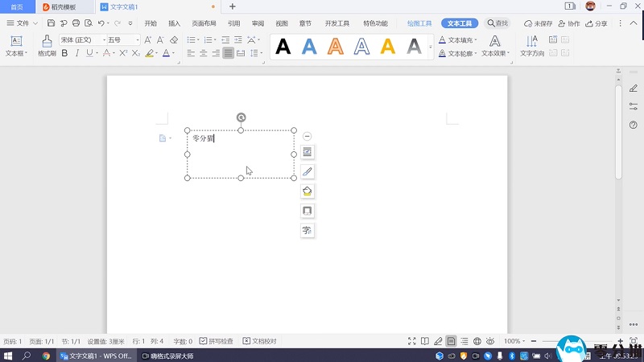Click the layout options icon beside textbox
This screenshot has width=644, height=362.
coord(307,151)
